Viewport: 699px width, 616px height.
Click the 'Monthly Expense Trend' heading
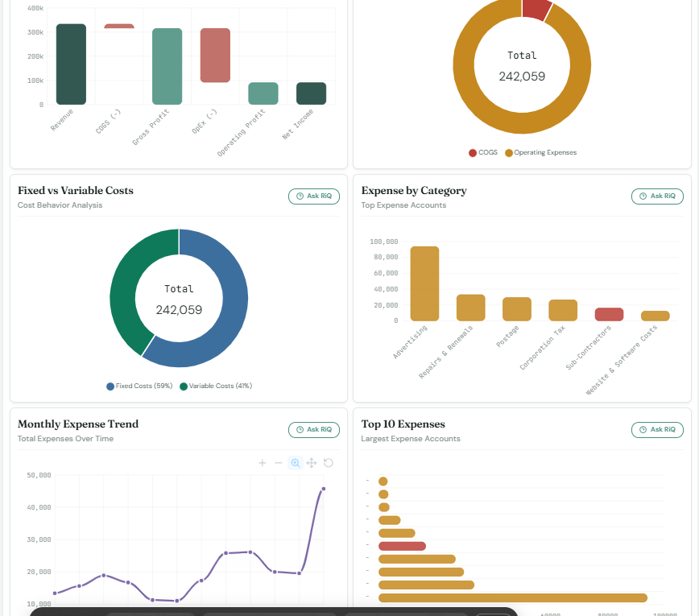[78, 424]
